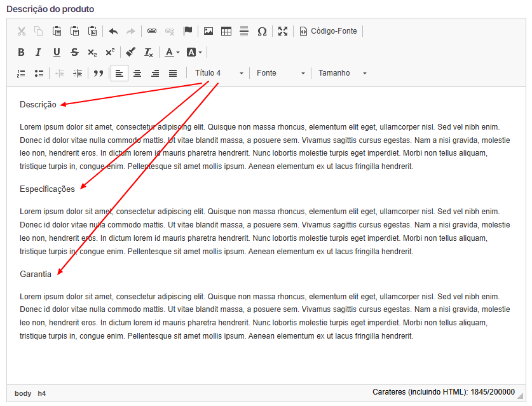Click the Unlink icon

click(170, 31)
